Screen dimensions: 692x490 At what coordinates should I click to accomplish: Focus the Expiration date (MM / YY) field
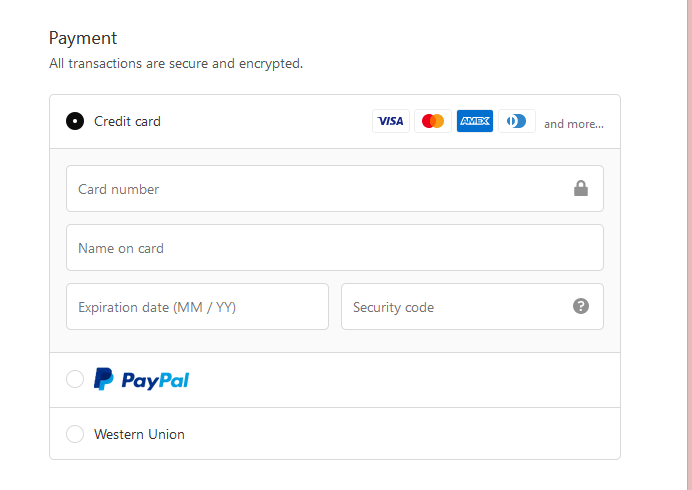197,307
